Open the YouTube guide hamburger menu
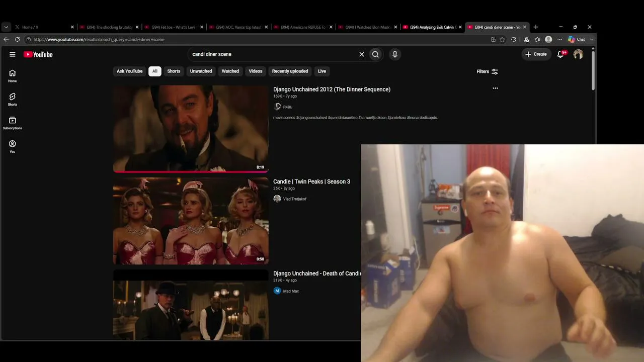 pos(13,54)
